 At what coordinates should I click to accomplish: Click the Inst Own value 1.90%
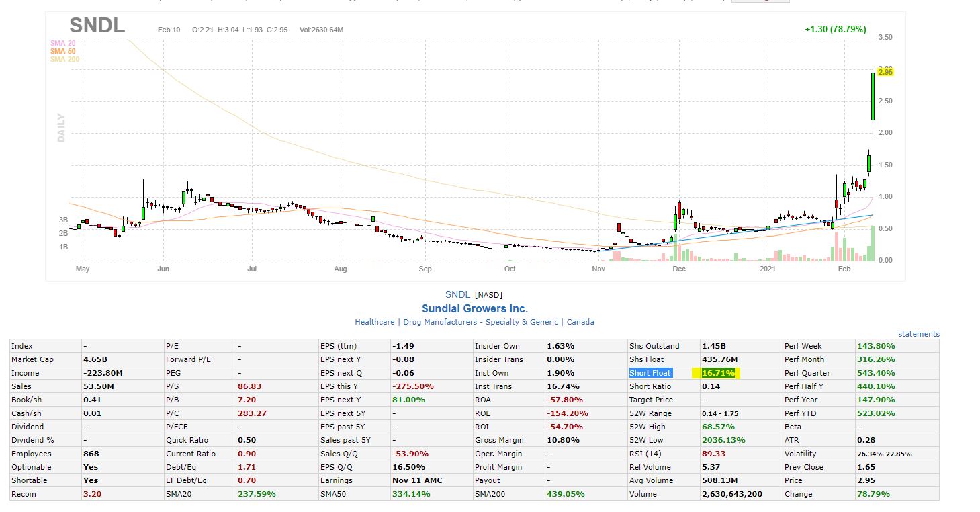pyautogui.click(x=560, y=373)
